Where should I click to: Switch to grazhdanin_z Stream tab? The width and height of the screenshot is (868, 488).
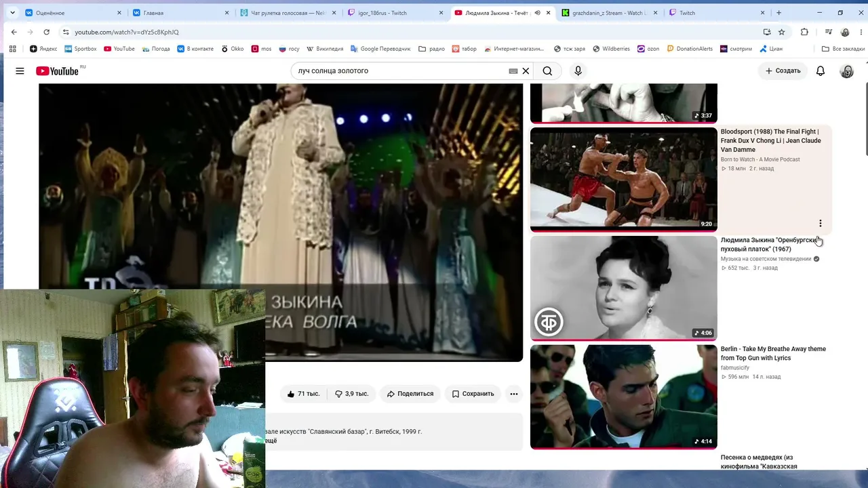pyautogui.click(x=610, y=13)
